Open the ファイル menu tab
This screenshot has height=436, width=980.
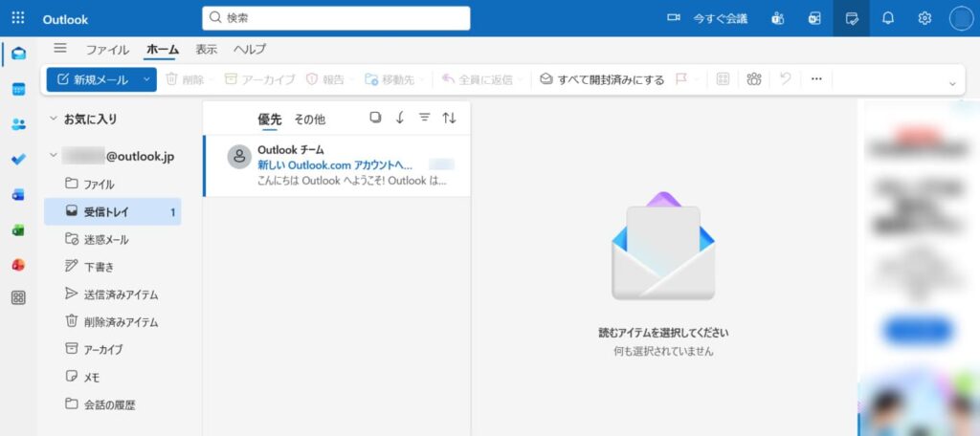coord(107,50)
